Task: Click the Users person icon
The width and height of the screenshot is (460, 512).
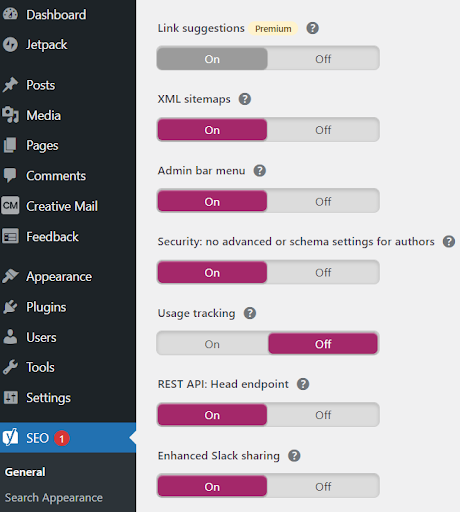Action: (x=10, y=337)
